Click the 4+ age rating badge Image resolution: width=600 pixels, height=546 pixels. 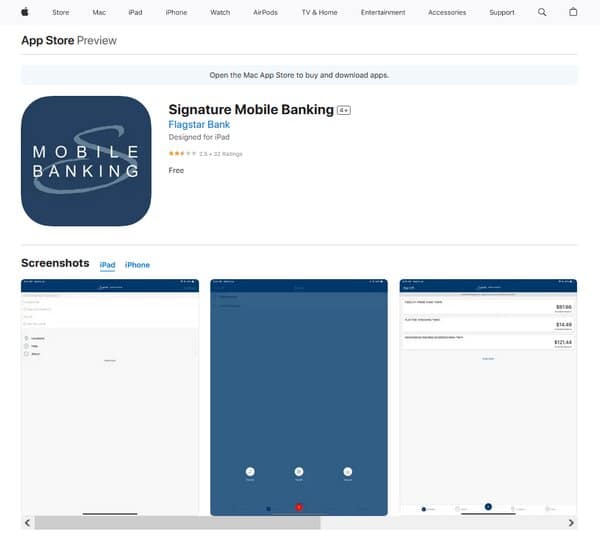[344, 111]
